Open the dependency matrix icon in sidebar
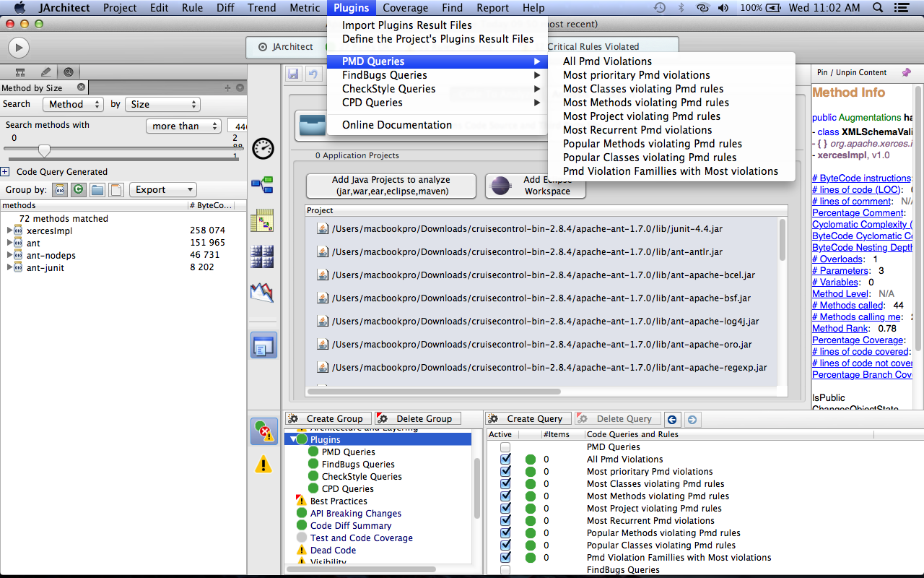The image size is (924, 578). [x=263, y=220]
